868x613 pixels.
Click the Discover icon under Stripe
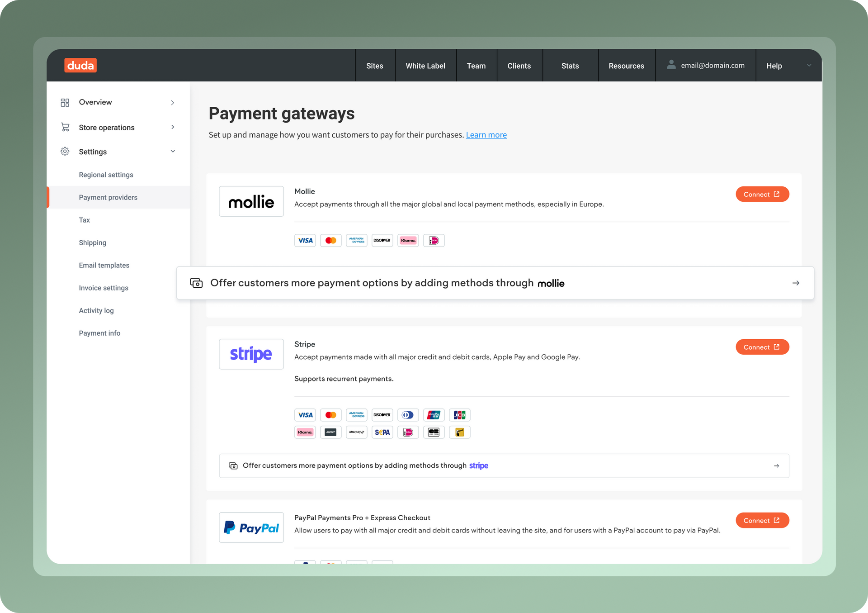382,415
